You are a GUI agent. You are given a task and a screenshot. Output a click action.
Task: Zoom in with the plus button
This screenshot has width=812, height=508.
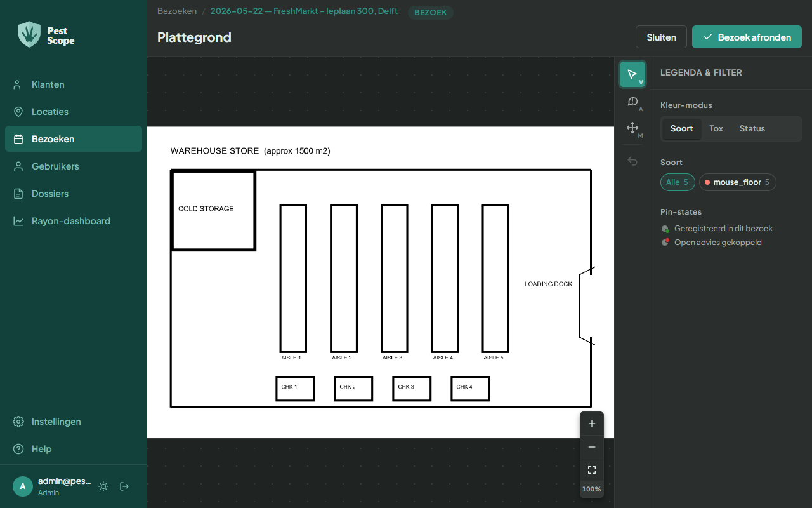pyautogui.click(x=592, y=424)
